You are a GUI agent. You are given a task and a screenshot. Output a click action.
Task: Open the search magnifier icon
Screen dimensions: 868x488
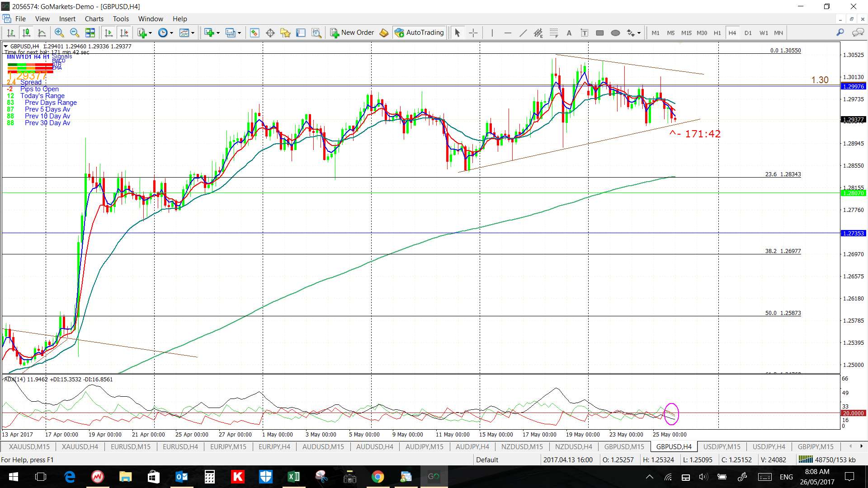coord(840,33)
